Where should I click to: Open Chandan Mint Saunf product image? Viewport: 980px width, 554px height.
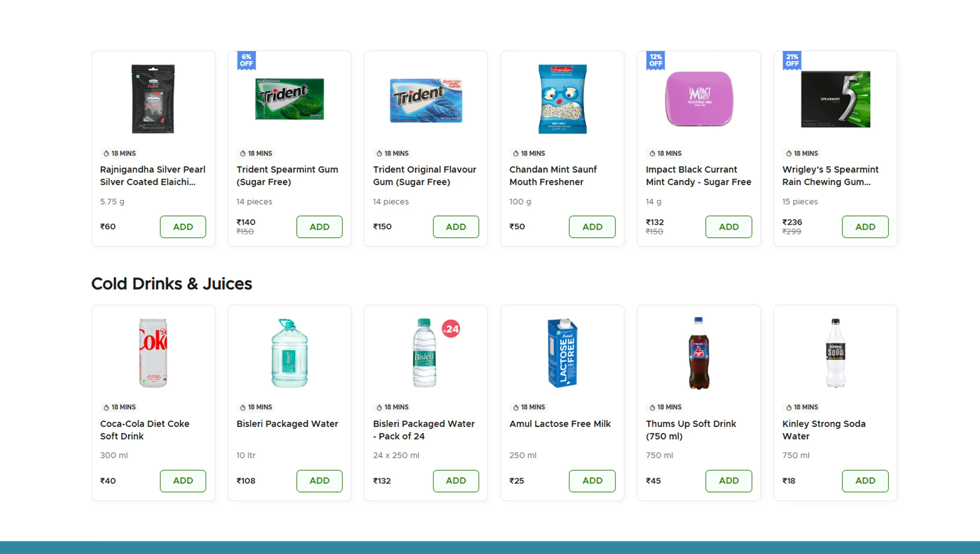pos(562,99)
